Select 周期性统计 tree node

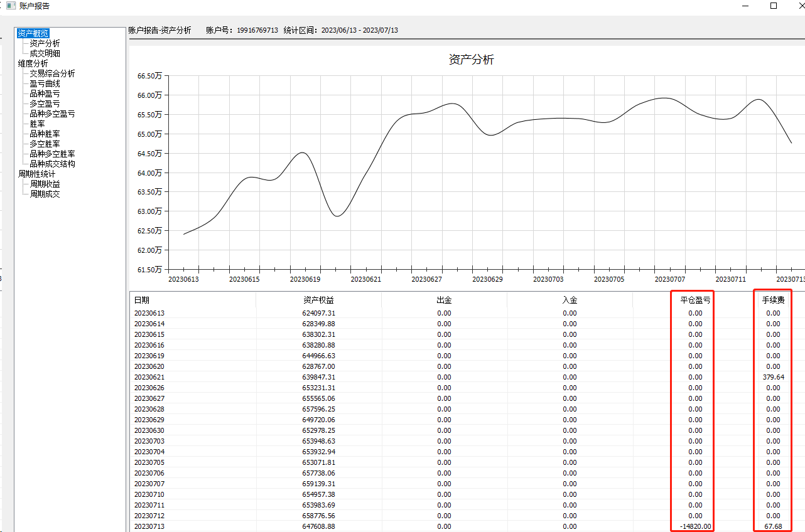pyautogui.click(x=37, y=174)
